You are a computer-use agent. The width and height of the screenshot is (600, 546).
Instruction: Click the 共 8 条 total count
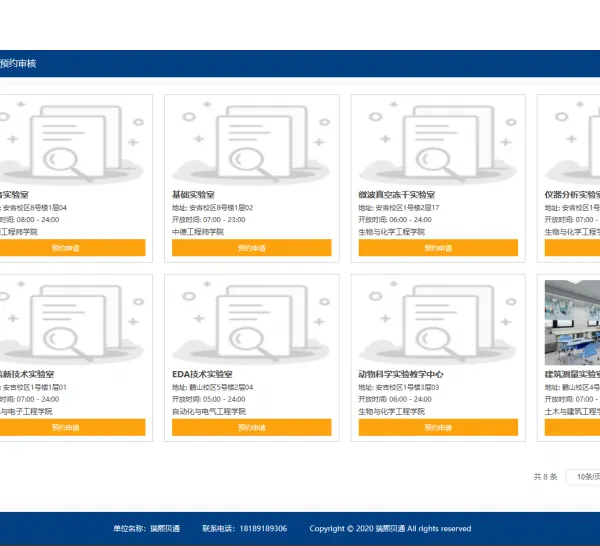pos(545,477)
